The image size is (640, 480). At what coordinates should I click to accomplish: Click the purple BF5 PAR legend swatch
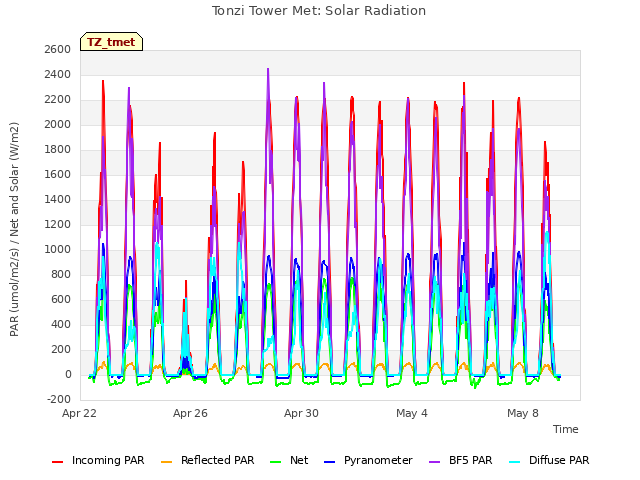click(x=435, y=461)
